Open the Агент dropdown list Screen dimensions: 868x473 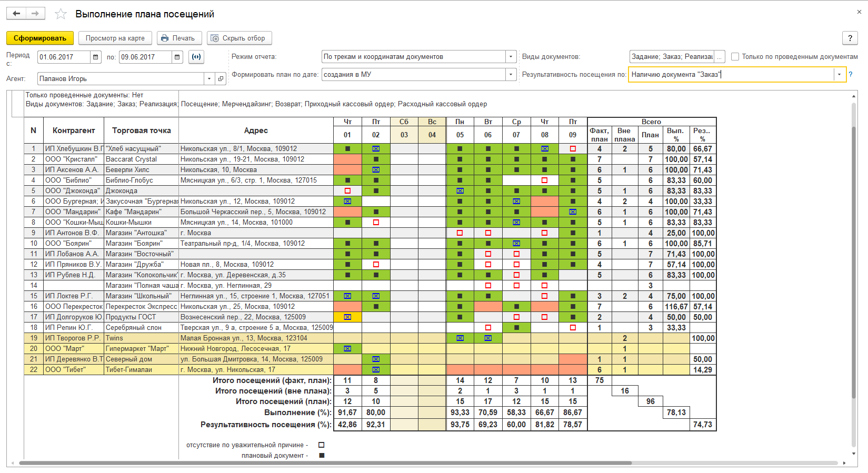(x=209, y=79)
